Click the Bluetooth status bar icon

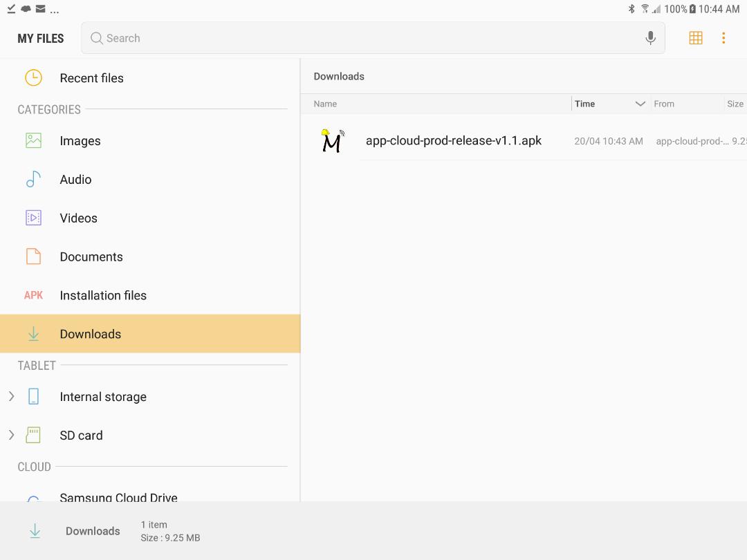[x=630, y=9]
